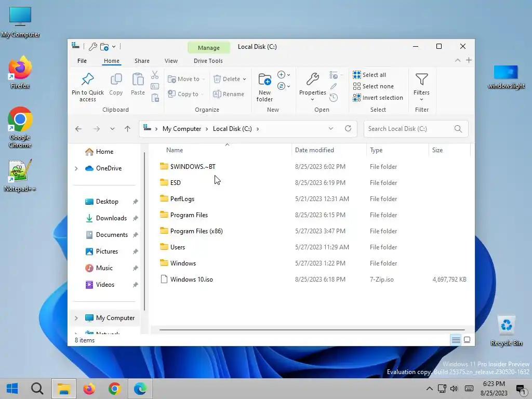Open Microsoft Edge from the taskbar
This screenshot has height=399, width=532.
(140, 389)
